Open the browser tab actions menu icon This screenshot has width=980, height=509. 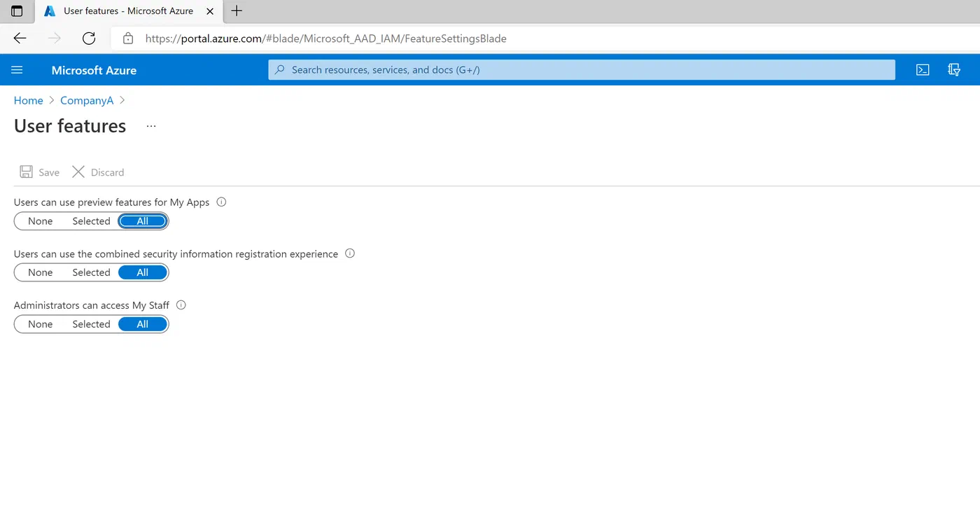(x=17, y=11)
